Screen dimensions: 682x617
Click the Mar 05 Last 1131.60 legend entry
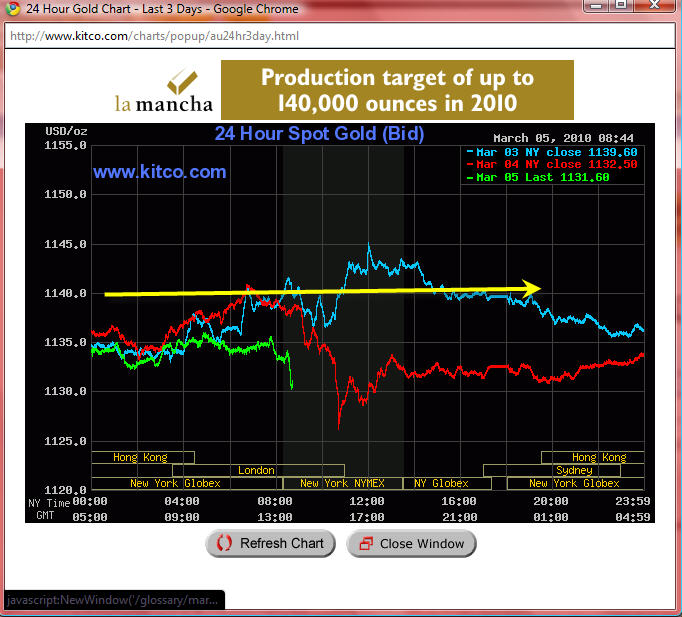(538, 177)
